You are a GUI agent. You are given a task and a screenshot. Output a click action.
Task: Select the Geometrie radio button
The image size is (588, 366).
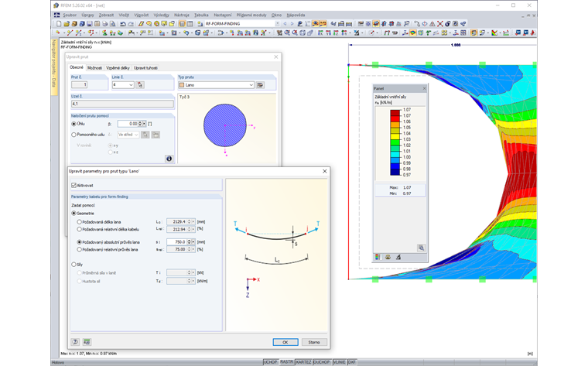(73, 213)
